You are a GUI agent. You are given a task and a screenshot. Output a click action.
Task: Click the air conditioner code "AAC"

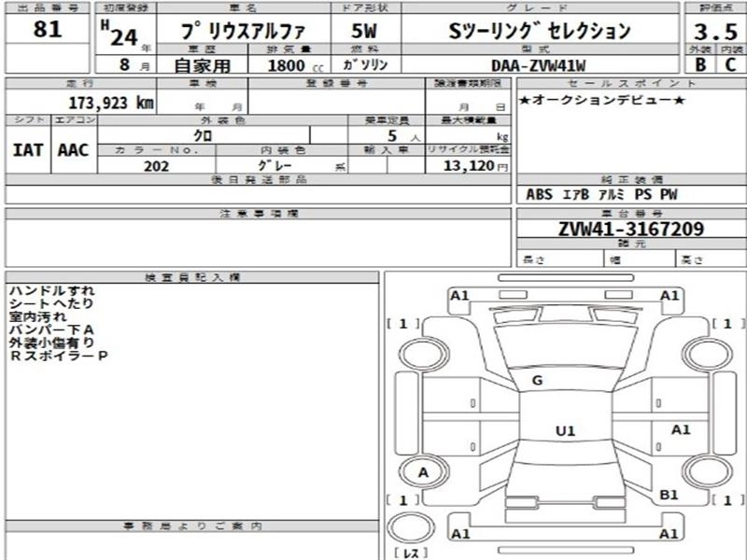coord(74,150)
